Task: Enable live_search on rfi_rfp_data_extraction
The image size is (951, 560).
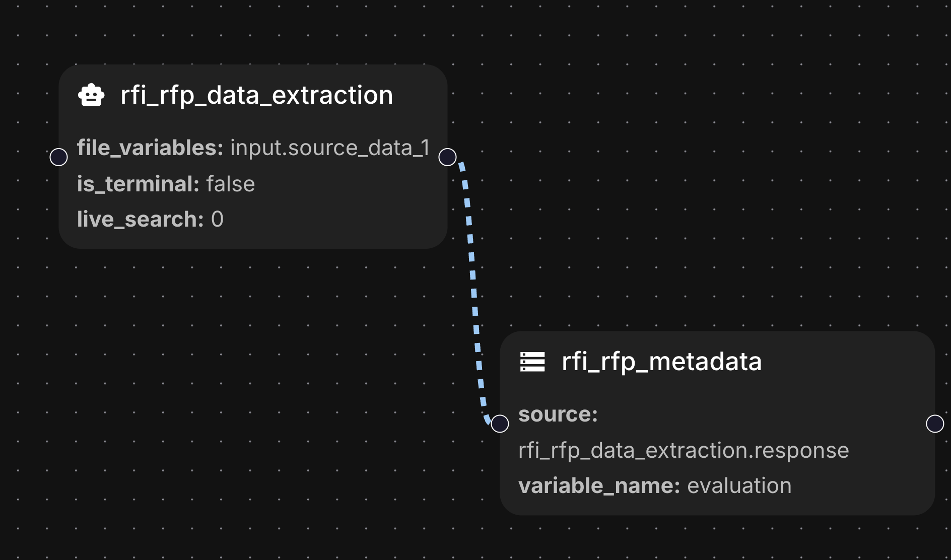Action: 218,219
